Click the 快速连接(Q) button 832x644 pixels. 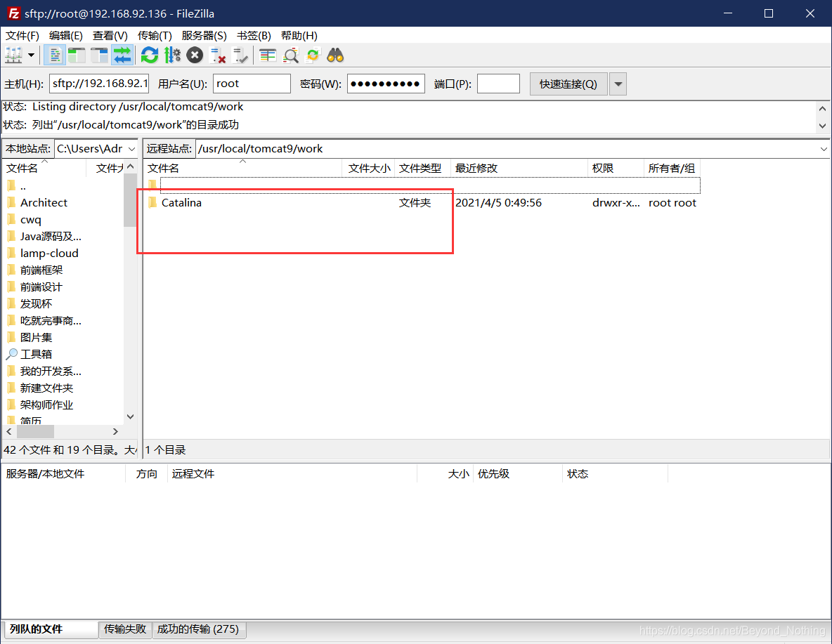tap(568, 84)
